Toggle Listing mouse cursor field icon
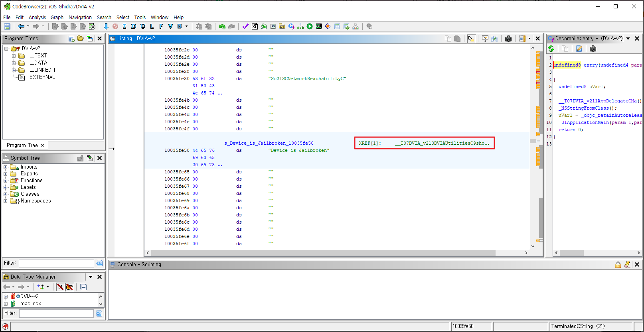 point(471,39)
